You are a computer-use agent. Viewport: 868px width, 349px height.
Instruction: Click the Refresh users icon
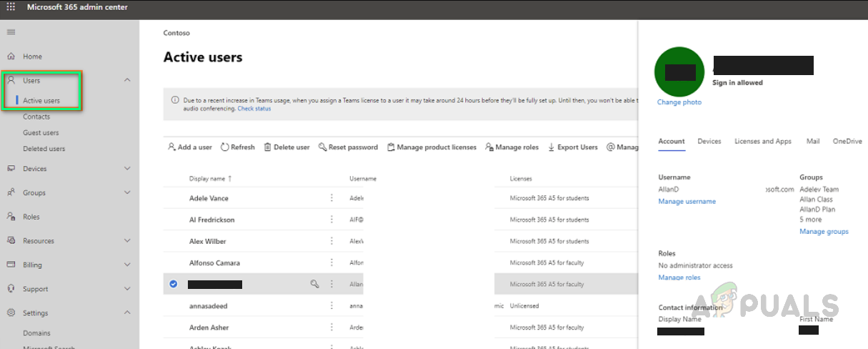(224, 147)
